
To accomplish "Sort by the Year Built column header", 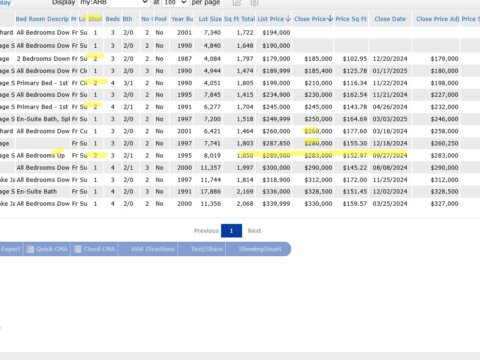I will 182,19.
